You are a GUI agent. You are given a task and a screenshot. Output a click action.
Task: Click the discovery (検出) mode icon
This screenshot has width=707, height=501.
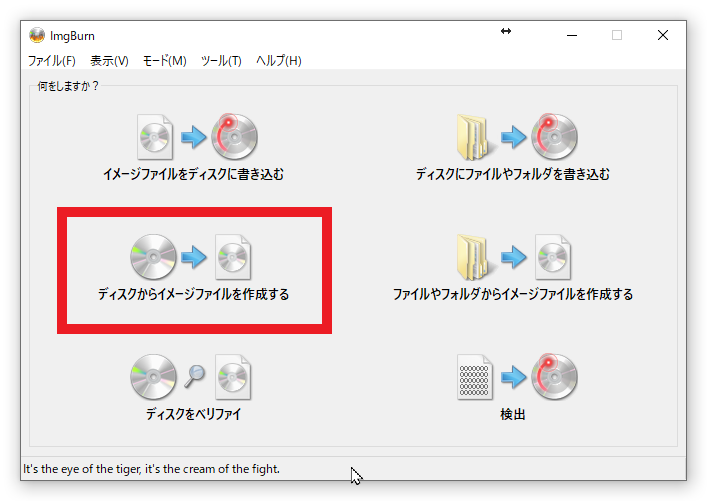[x=517, y=377]
